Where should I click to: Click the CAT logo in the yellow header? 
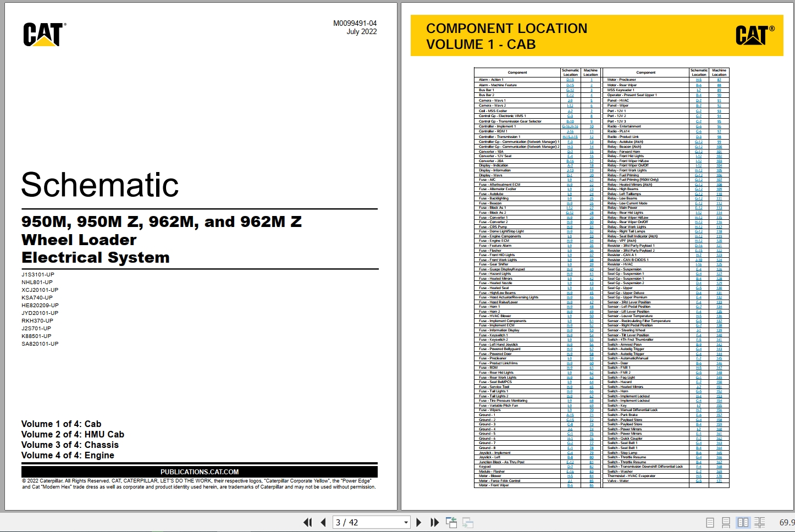pos(755,35)
